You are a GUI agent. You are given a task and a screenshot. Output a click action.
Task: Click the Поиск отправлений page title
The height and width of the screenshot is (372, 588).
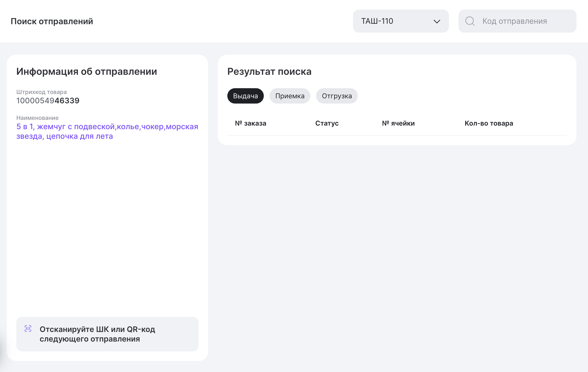(52, 22)
